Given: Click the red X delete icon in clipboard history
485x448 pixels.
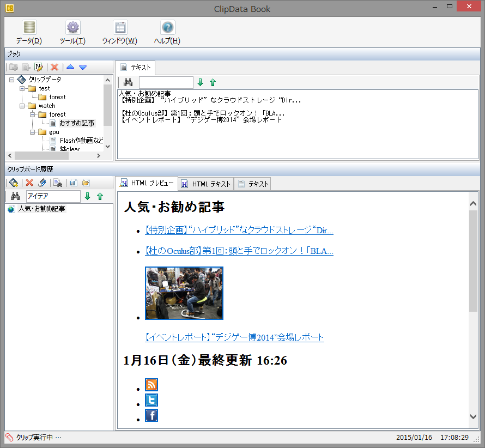Looking at the screenshot, I should point(29,183).
